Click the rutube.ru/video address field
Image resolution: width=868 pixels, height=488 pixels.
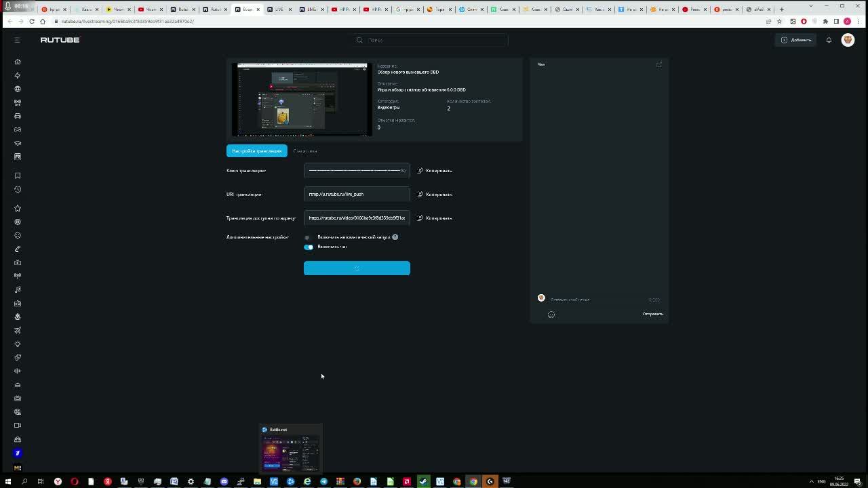(357, 218)
